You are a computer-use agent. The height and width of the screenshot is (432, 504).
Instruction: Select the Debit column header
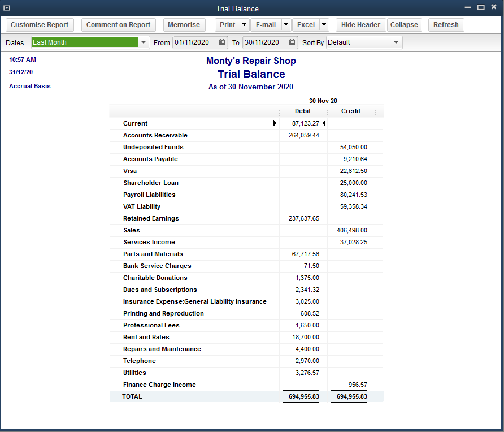pos(303,111)
